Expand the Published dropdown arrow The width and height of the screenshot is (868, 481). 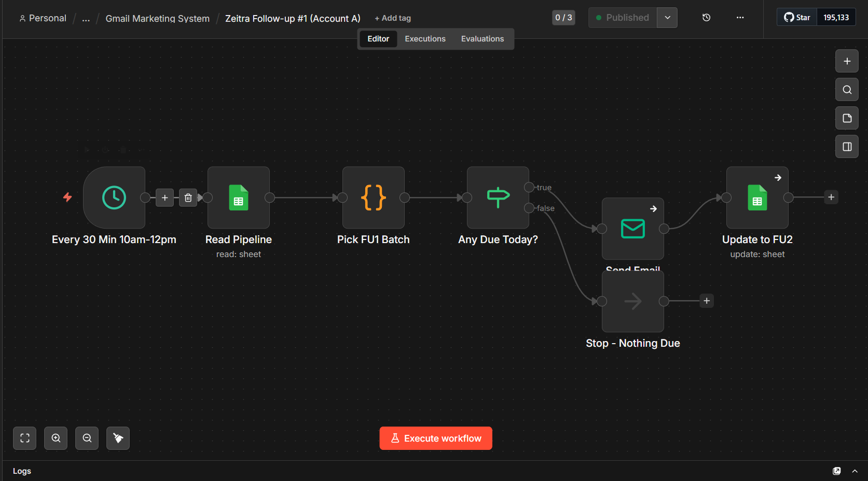pos(667,18)
